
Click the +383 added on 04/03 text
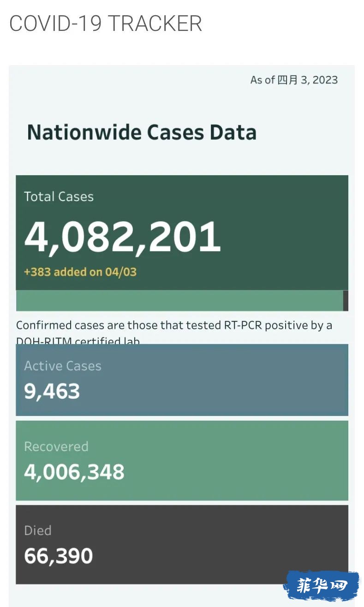pos(80,272)
